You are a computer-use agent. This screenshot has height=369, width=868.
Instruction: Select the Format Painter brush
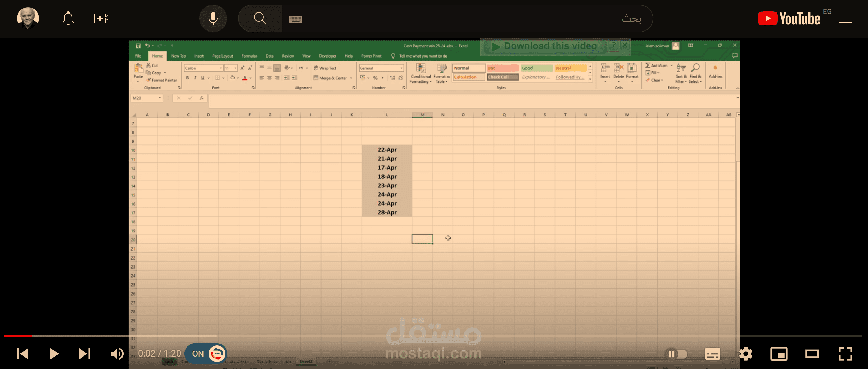(162, 80)
